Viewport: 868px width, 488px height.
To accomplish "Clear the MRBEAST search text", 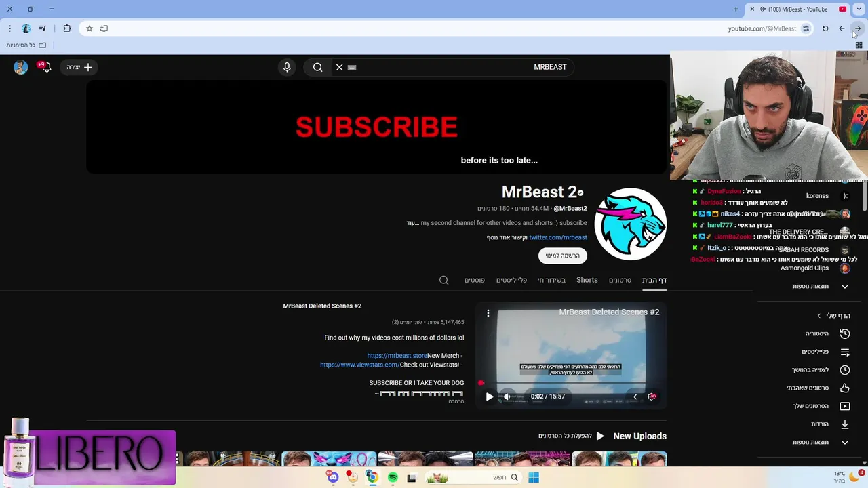I will [x=340, y=67].
